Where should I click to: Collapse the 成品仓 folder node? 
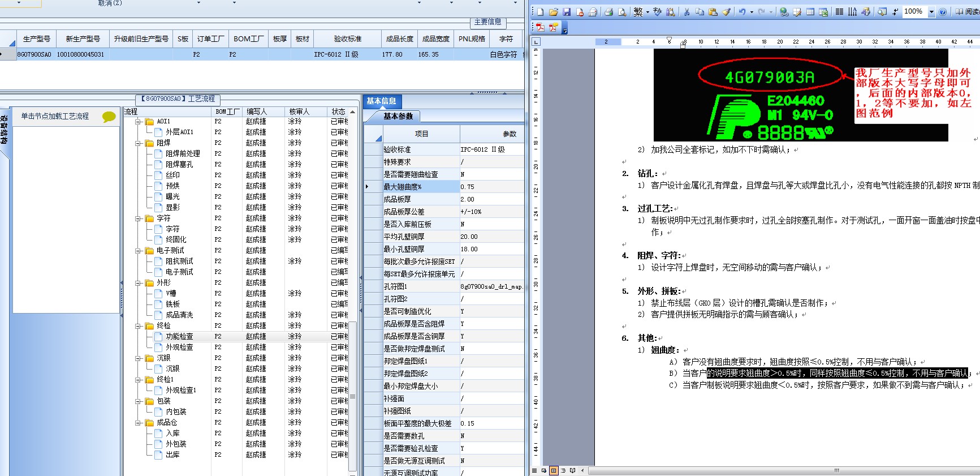pyautogui.click(x=139, y=423)
